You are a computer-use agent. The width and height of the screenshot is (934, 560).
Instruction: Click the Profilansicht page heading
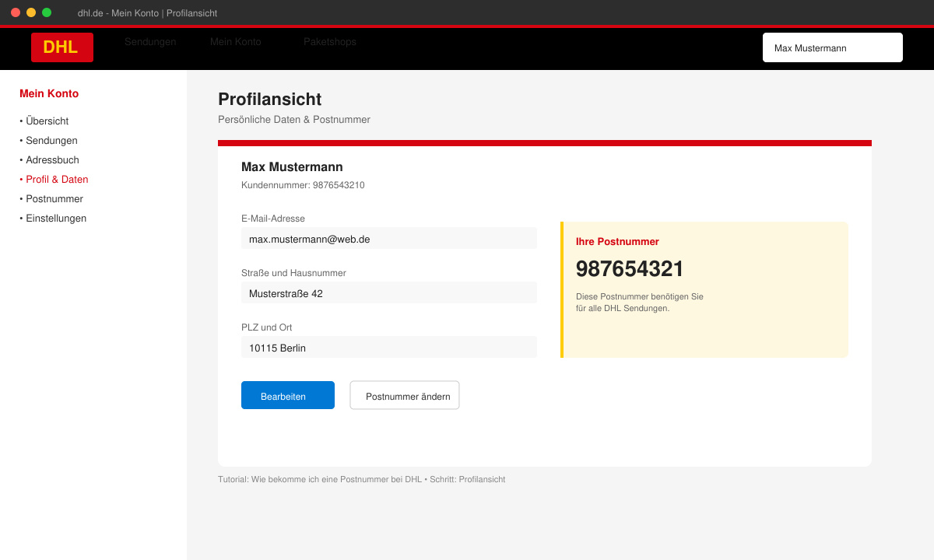(x=269, y=99)
